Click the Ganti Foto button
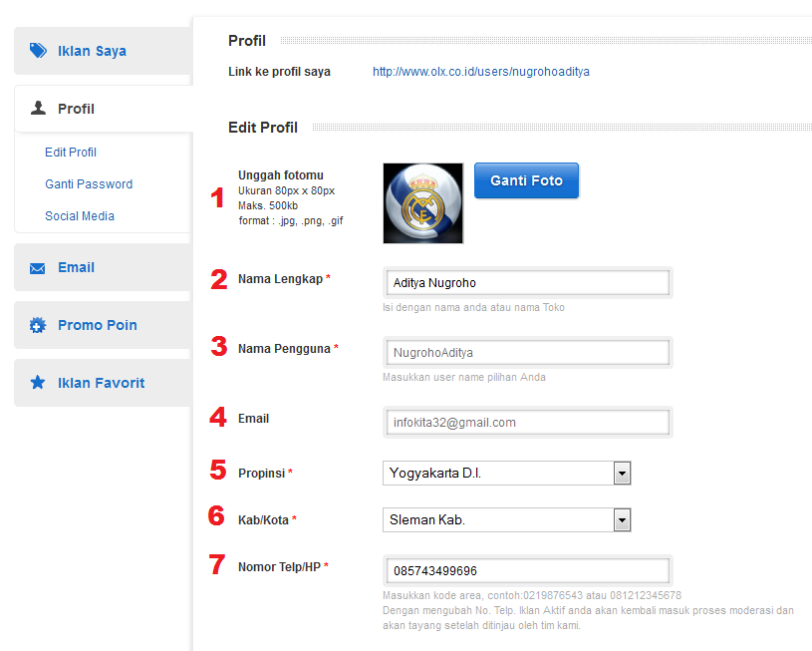812x651 pixels. click(x=526, y=180)
